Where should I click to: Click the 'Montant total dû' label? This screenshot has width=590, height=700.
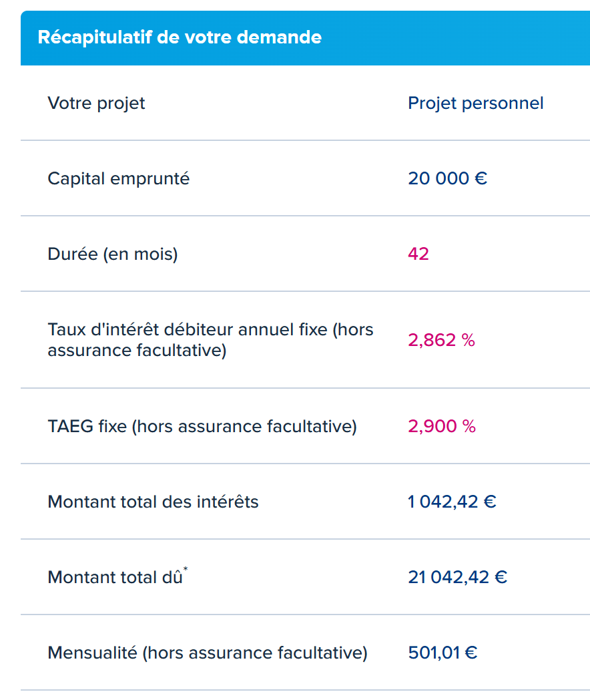tap(115, 577)
